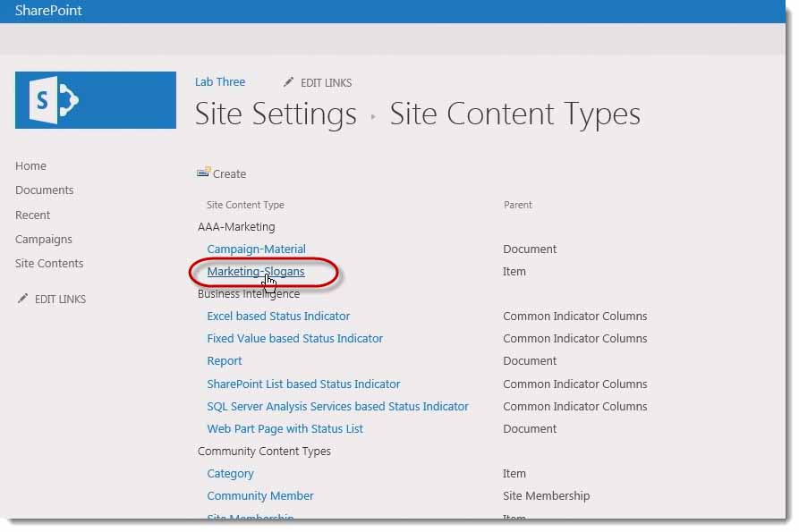Screen dimensions: 799x532
Task: Open the Fixed Value based Status Indicator
Action: 294,338
